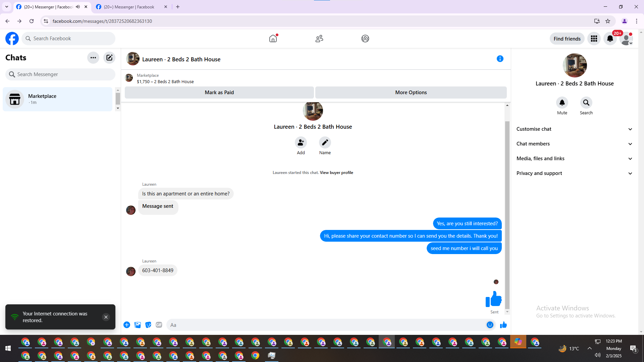Open the Facebook apps menu grid
644x362 pixels.
(594, 39)
